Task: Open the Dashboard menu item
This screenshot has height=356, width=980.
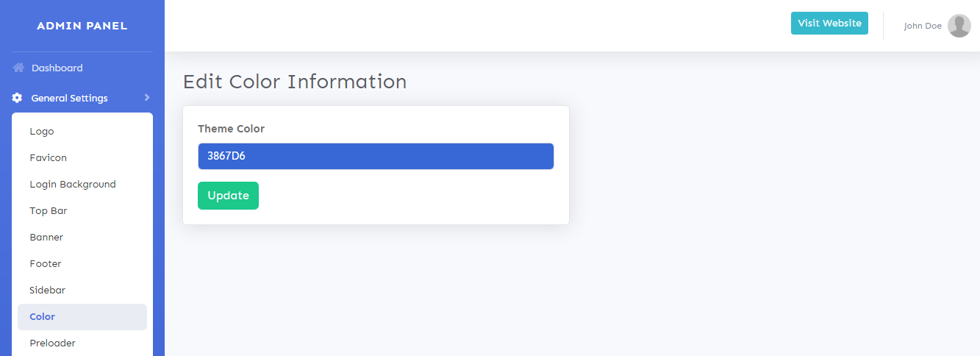Action: coord(57,68)
